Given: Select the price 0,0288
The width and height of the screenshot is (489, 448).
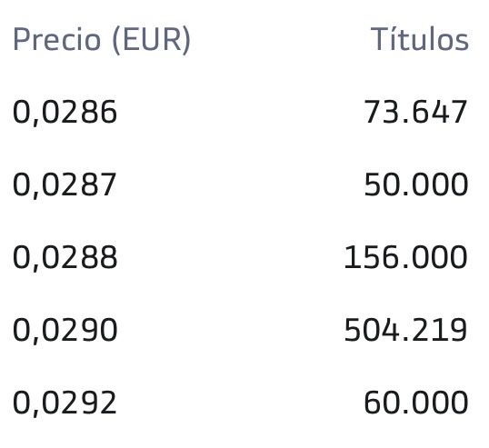Looking at the screenshot, I should click(x=65, y=258).
